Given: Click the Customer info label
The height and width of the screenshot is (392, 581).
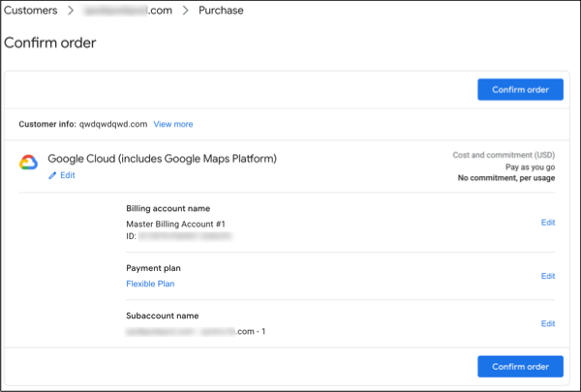Looking at the screenshot, I should 47,124.
